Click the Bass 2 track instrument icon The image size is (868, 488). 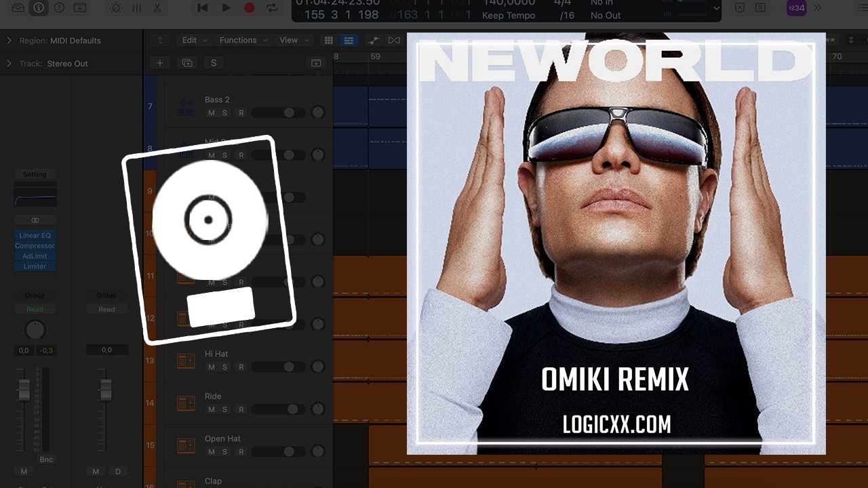(x=185, y=106)
